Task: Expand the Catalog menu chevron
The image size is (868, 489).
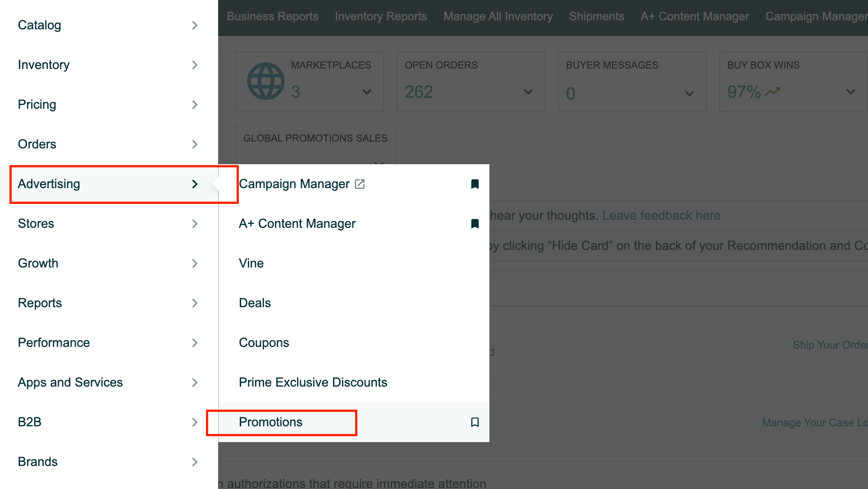Action: point(195,25)
